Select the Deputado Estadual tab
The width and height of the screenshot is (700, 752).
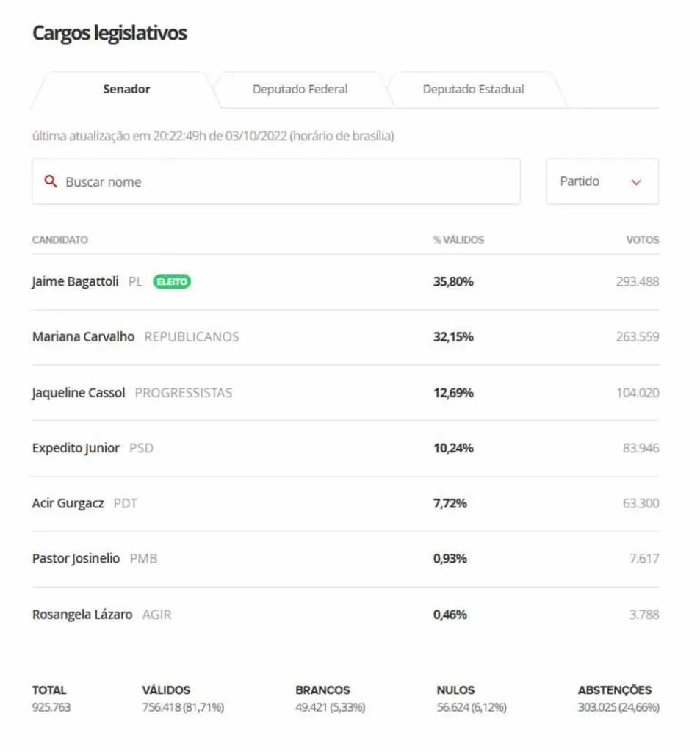point(473,90)
